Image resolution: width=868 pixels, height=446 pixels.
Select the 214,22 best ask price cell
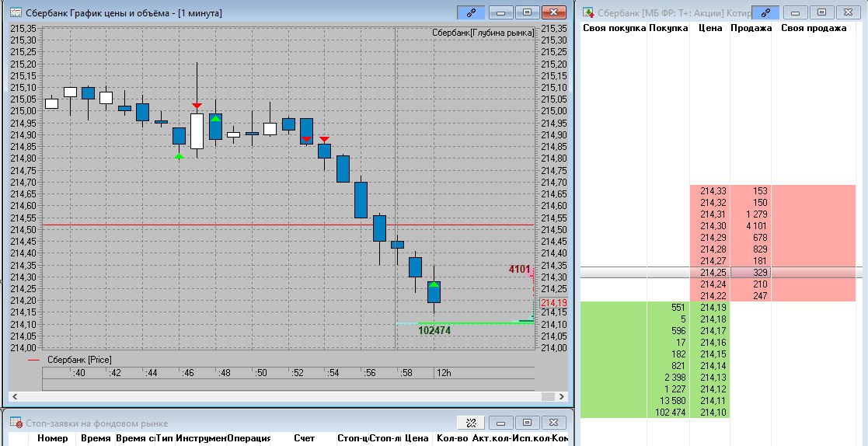710,295
